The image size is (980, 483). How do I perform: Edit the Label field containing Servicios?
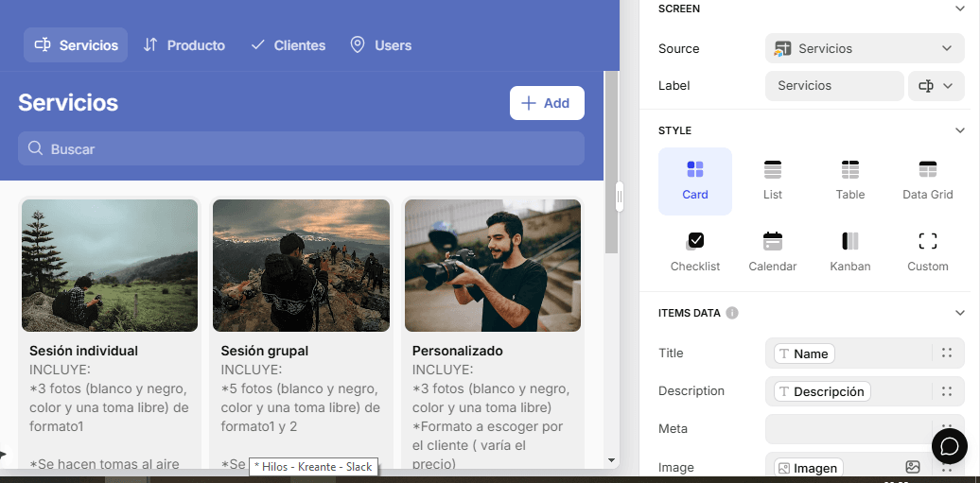834,86
